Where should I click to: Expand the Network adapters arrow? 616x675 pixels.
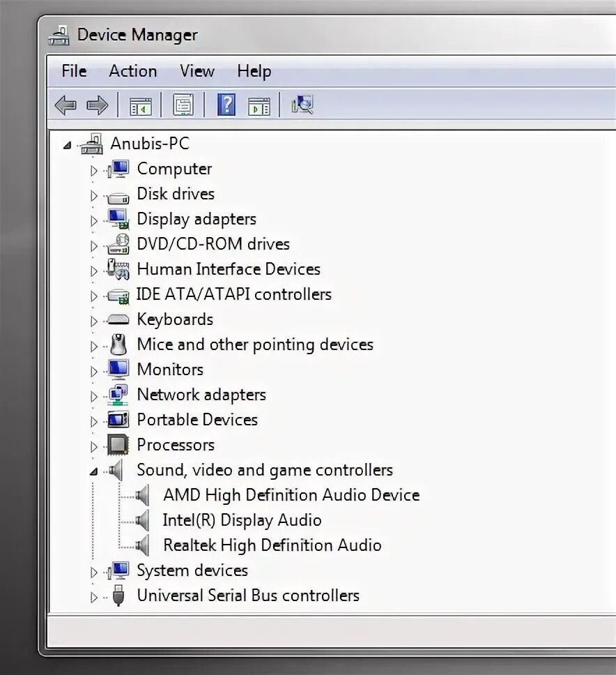(x=94, y=397)
